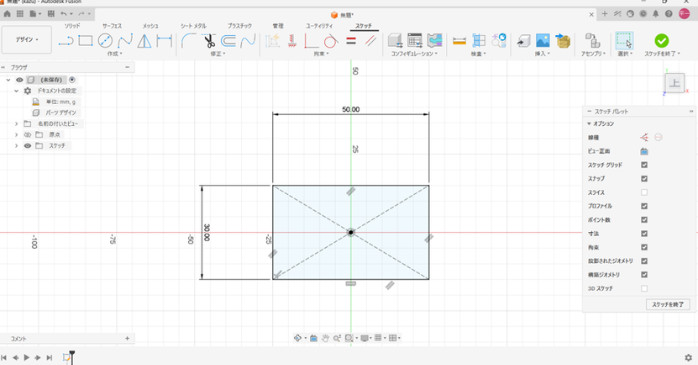Select the Mirror tool triangle icon

[144, 41]
